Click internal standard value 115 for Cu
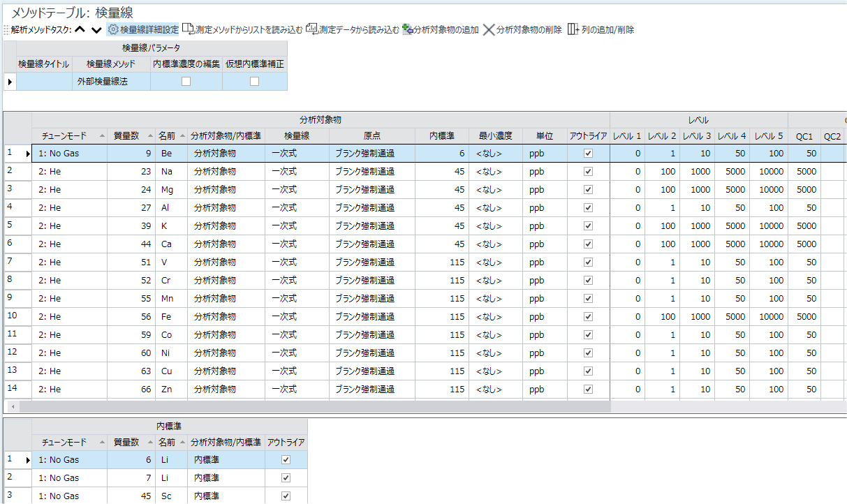847x504 pixels. coord(441,371)
